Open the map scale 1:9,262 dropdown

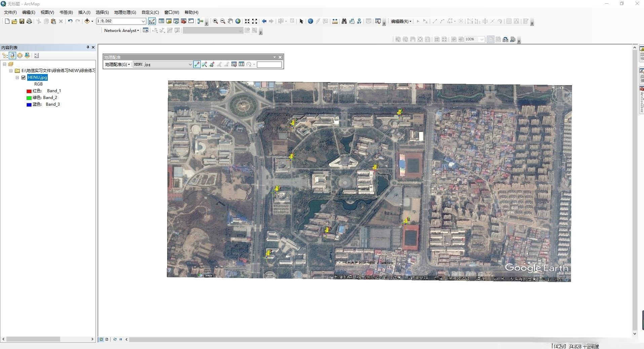[x=143, y=21]
